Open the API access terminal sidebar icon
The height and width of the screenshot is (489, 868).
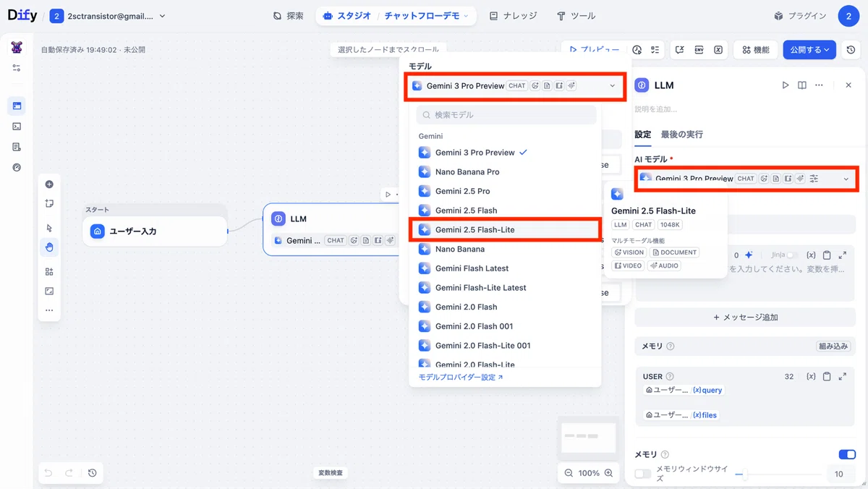17,126
